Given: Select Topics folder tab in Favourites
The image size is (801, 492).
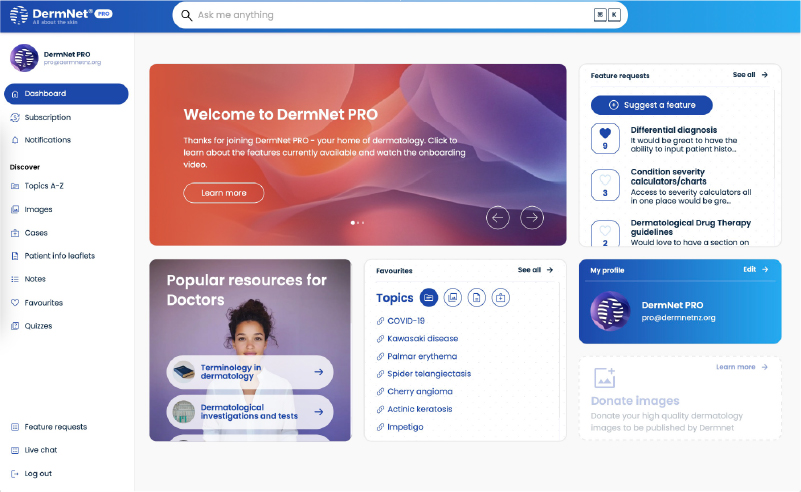Looking at the screenshot, I should pyautogui.click(x=429, y=298).
